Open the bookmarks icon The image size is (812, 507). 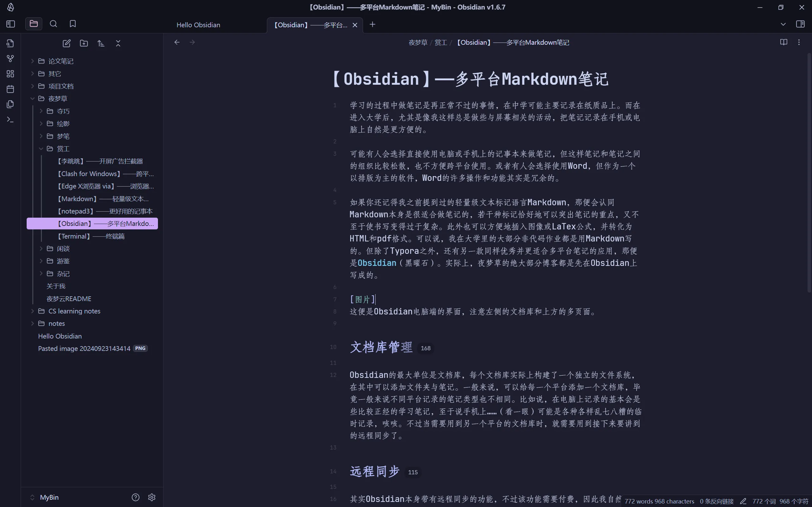[x=73, y=24]
